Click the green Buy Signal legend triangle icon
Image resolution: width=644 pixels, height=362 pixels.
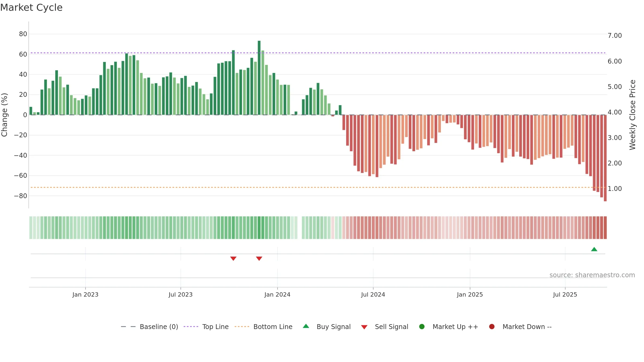tap(306, 326)
